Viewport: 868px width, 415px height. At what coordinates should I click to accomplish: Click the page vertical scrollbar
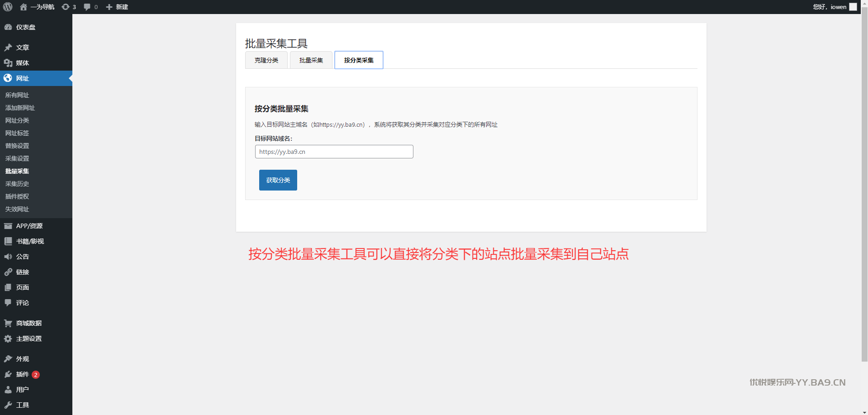(864, 181)
